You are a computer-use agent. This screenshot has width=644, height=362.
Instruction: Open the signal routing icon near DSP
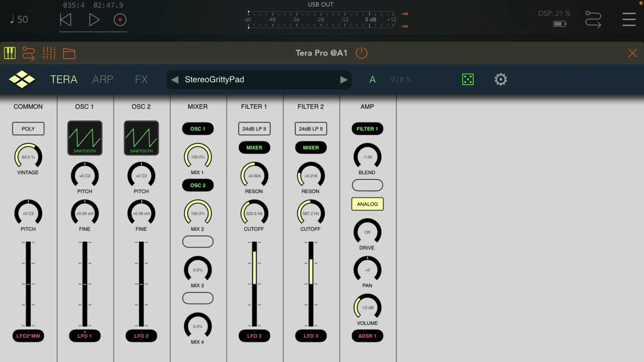pyautogui.click(x=594, y=20)
